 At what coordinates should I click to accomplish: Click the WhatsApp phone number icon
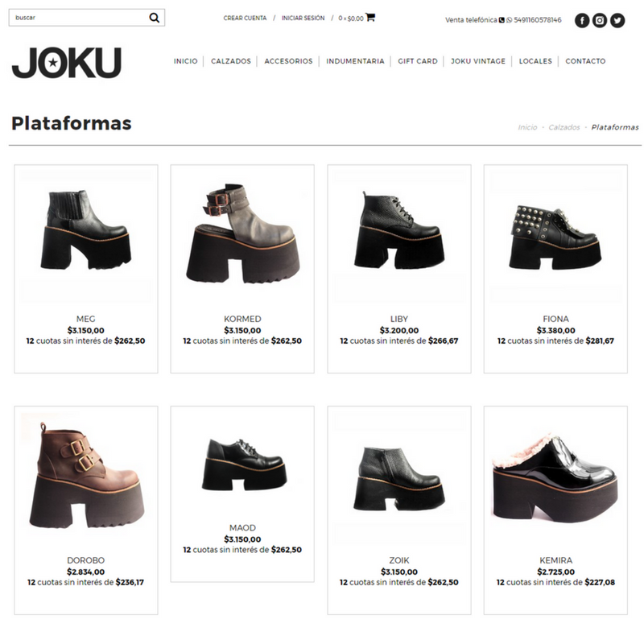point(509,19)
